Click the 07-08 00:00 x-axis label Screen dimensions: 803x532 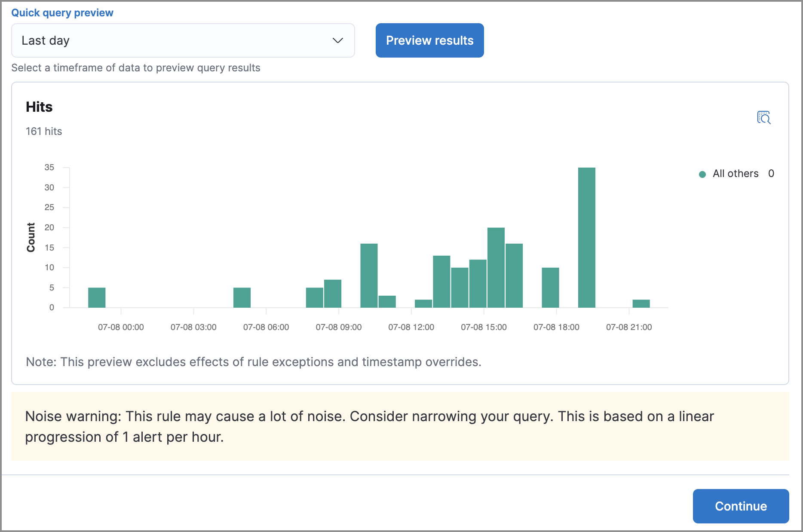[x=121, y=327]
